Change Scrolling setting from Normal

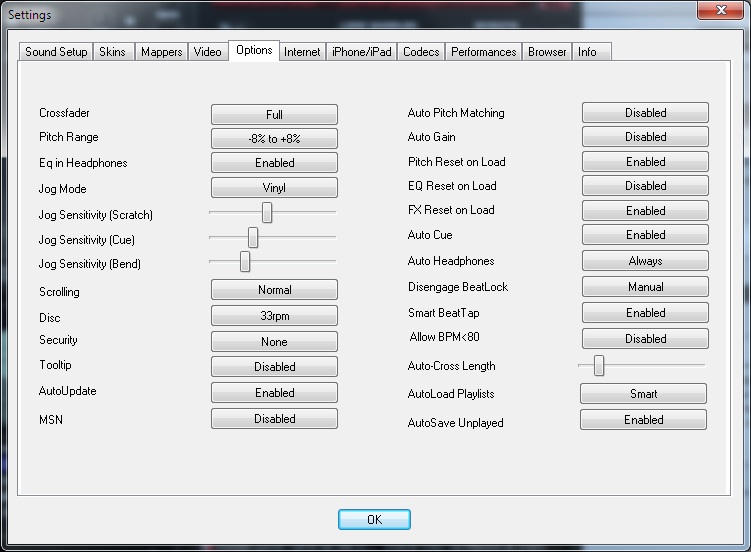(274, 290)
